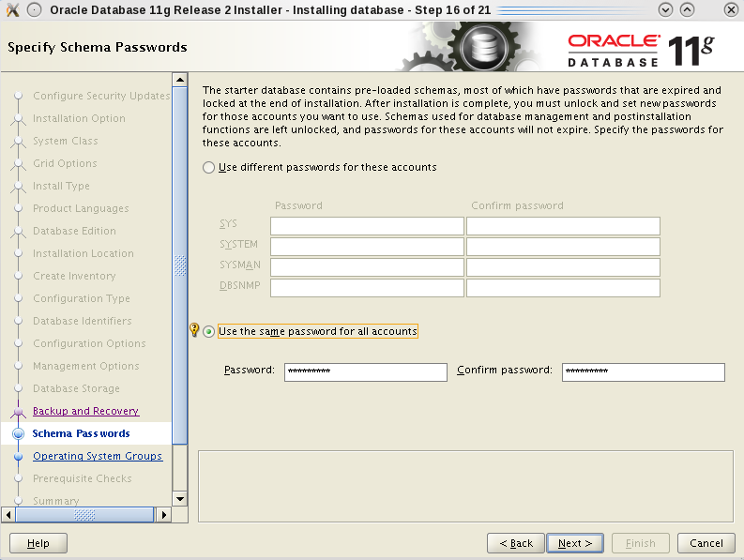The height and width of the screenshot is (560, 744).
Task: Click the sidebar scroll up arrow
Action: pos(180,80)
